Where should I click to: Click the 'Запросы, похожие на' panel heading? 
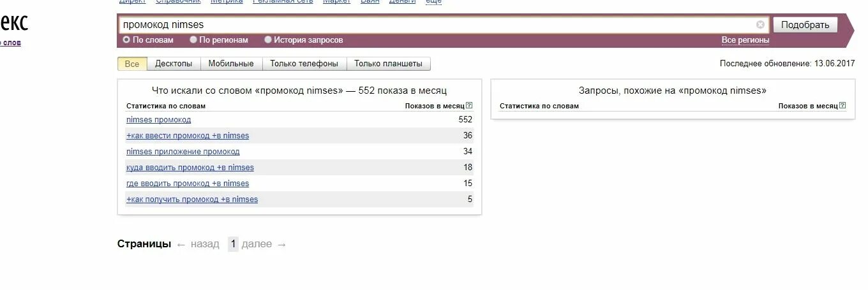click(673, 91)
